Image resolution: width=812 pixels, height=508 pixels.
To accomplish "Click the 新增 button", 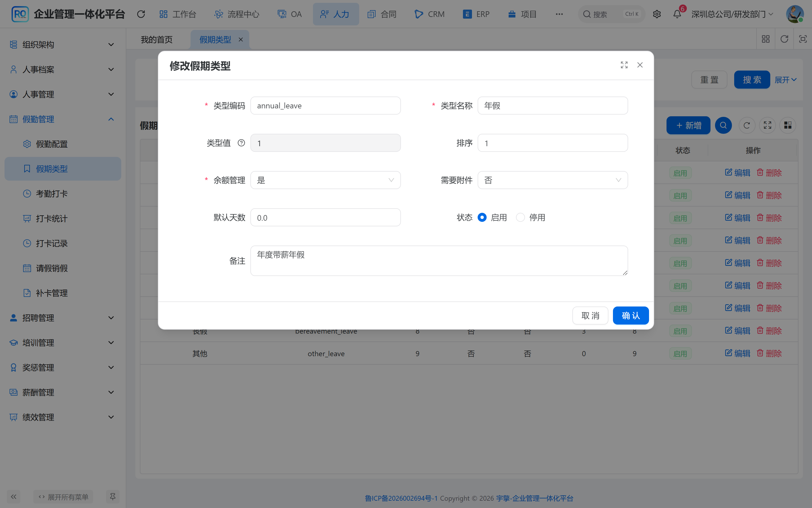I will [x=688, y=125].
